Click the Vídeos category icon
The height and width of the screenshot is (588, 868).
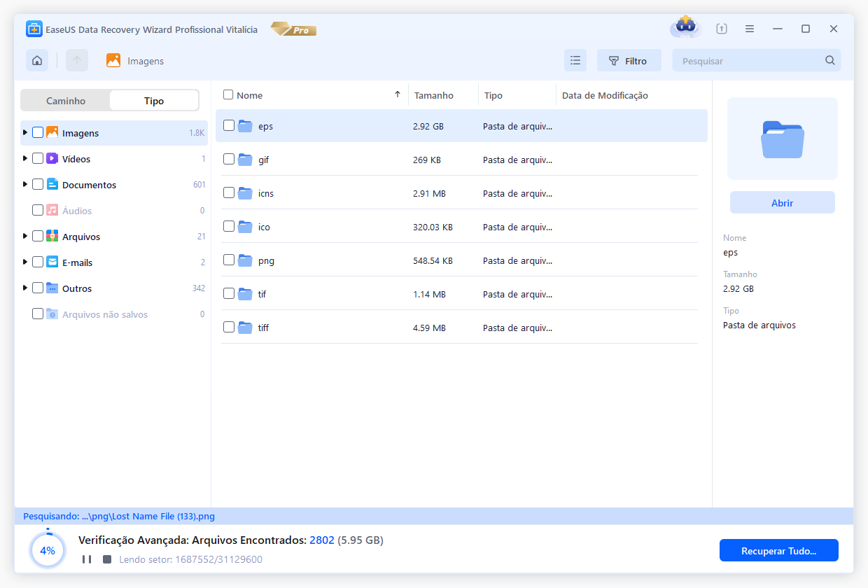(x=52, y=159)
